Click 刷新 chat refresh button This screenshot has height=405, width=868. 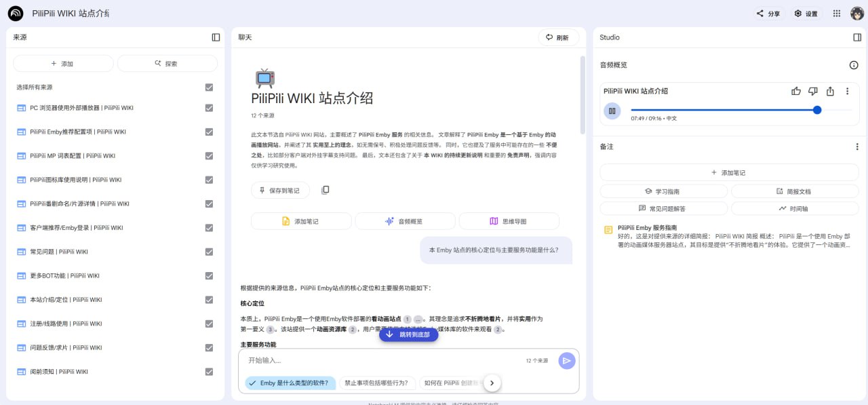558,38
